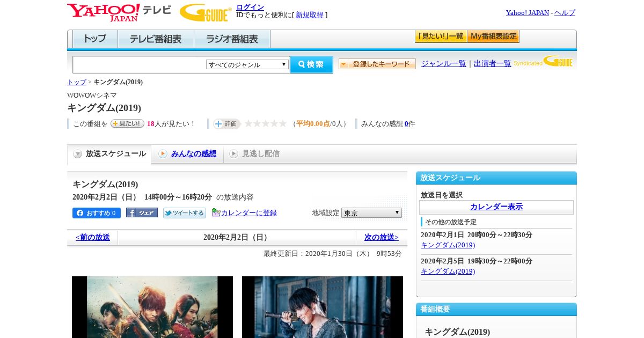The image size is (644, 338).
Task: Click the ヘルプ link
Action: (565, 12)
